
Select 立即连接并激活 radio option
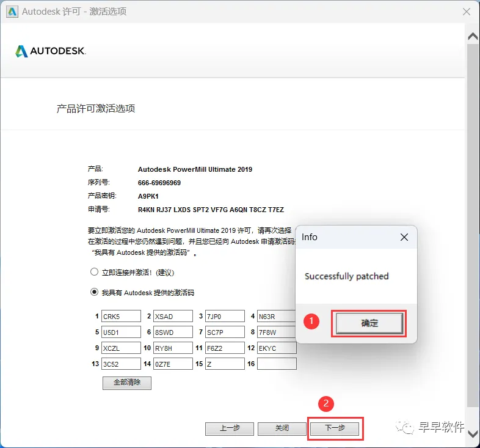click(x=94, y=272)
